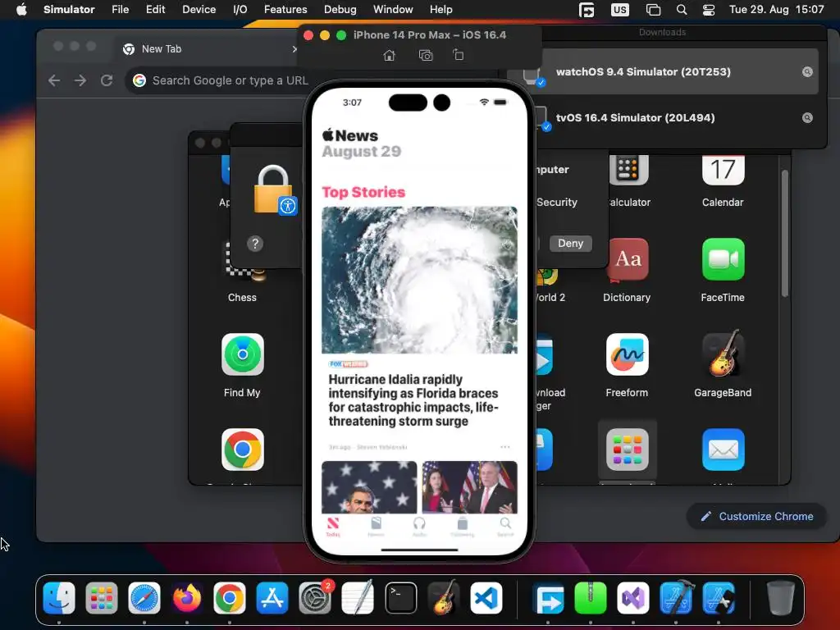
Task: Open the story thumbnail with two speakers
Action: [470, 487]
